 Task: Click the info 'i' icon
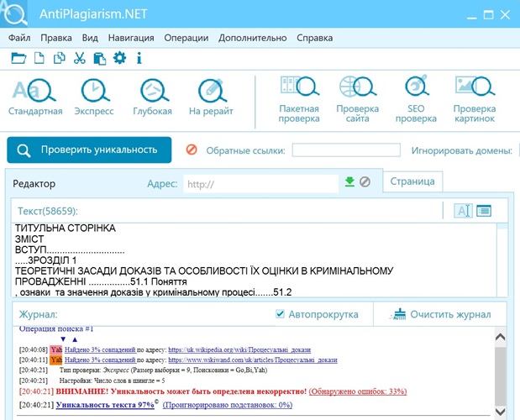139,58
